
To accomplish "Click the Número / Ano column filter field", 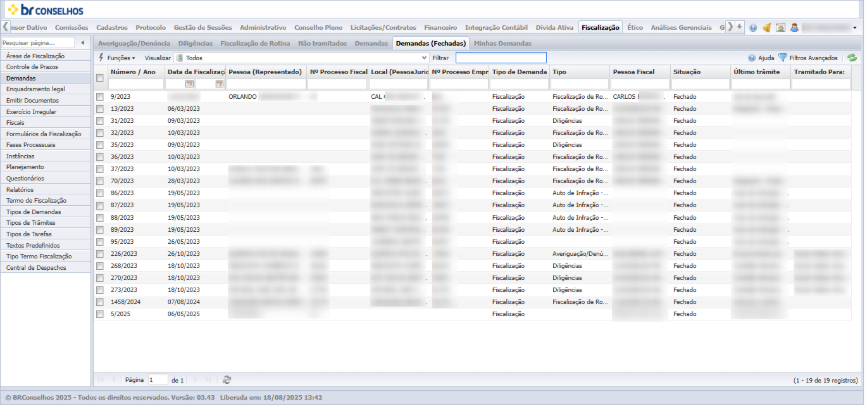I will pyautogui.click(x=136, y=84).
